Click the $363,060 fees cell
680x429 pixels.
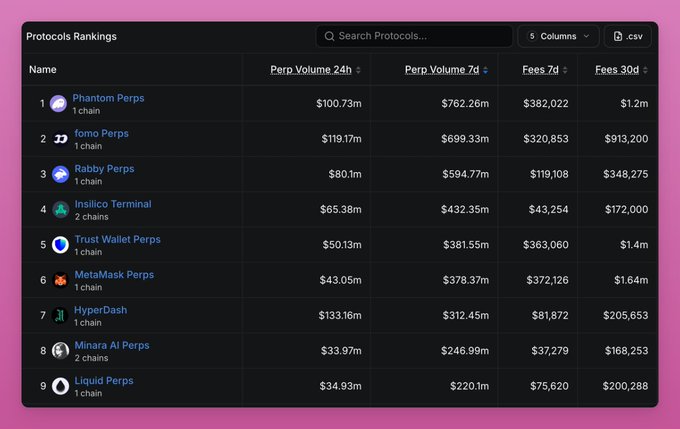pos(546,245)
